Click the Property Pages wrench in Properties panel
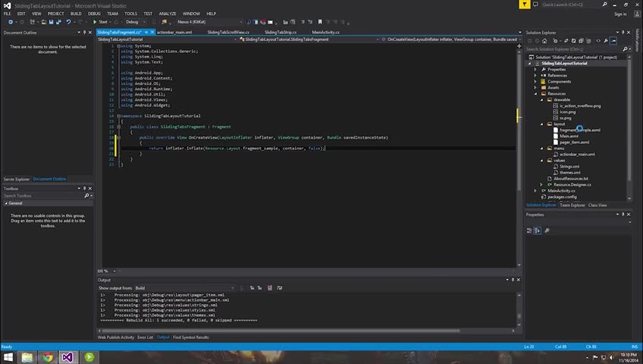Viewport: 643px width, 364px height. coord(547,231)
